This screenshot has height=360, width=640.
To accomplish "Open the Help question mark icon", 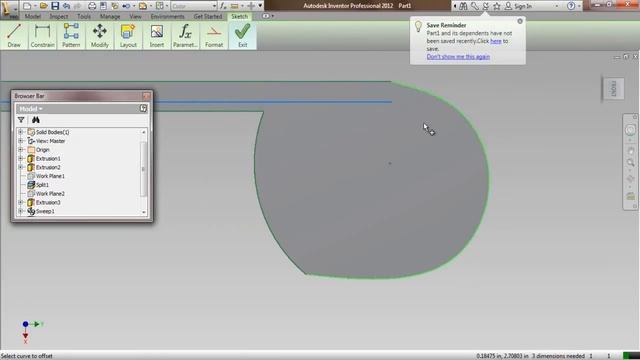I will coord(571,6).
